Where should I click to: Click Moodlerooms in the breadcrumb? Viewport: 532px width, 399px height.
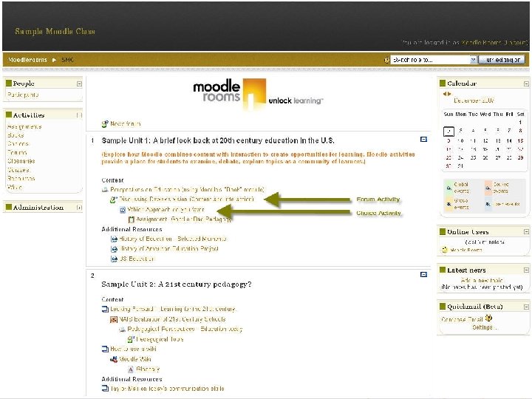[27, 60]
